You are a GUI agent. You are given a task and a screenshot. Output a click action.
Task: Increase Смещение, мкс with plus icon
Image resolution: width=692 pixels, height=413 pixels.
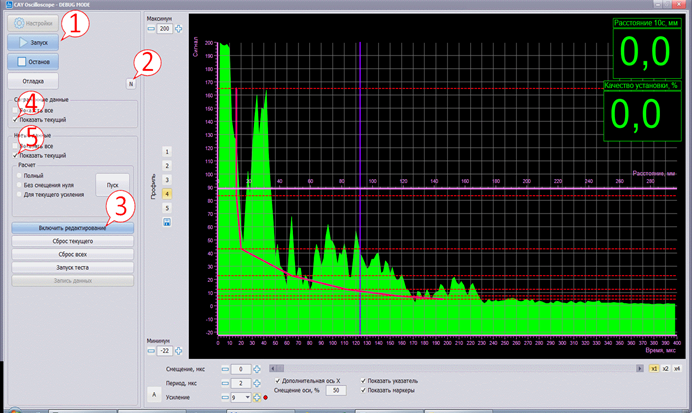259,369
